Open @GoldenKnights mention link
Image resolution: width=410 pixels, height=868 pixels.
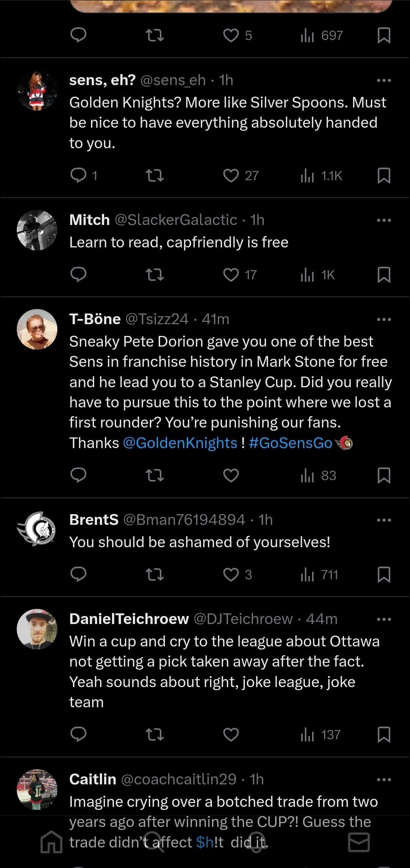point(180,443)
